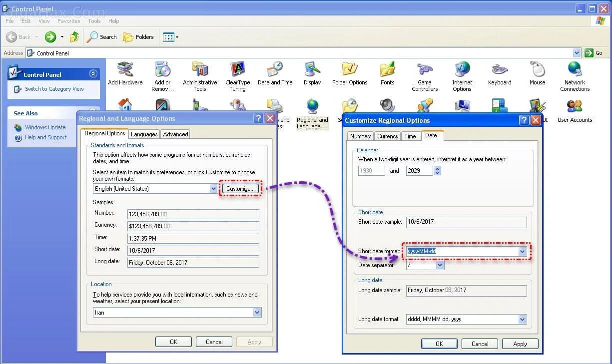612x364 pixels.
Task: Open the Date separator dropdown
Action: pos(440,266)
